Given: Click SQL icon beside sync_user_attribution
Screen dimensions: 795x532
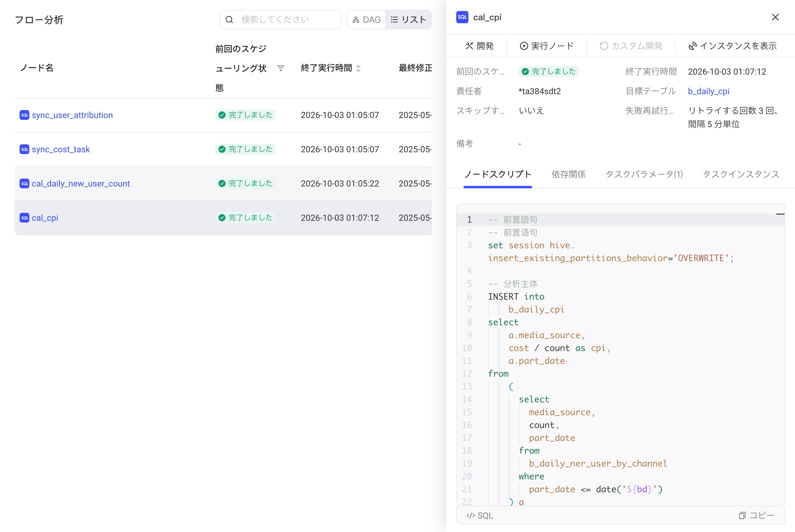Looking at the screenshot, I should 24,115.
